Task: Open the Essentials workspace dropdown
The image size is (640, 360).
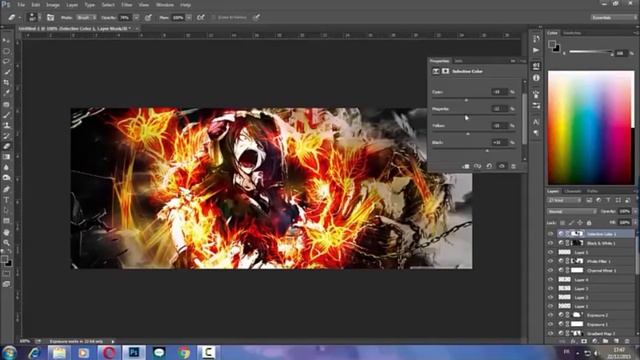Action: (x=613, y=18)
